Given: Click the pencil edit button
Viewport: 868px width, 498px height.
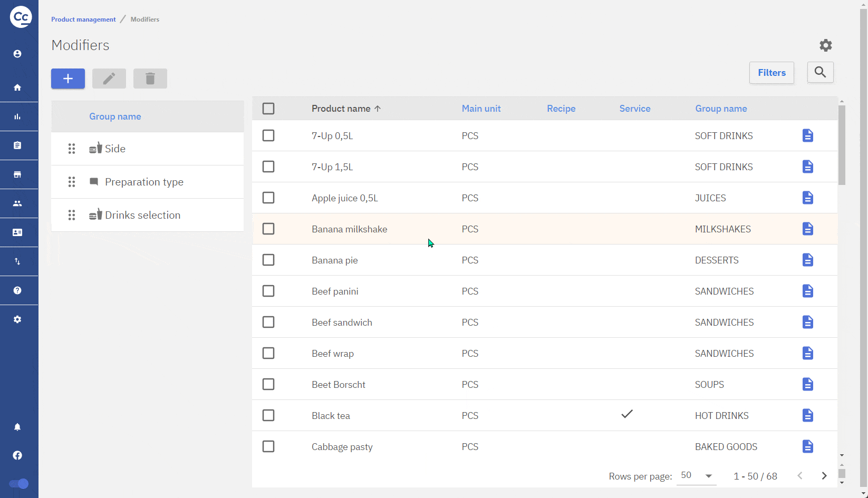Looking at the screenshot, I should [x=109, y=79].
